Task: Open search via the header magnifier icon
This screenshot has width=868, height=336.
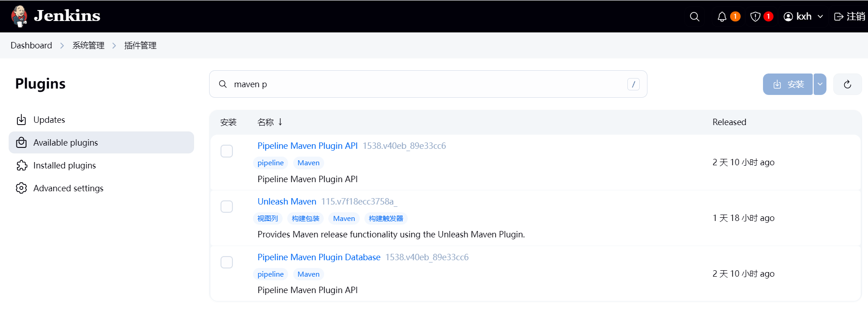Action: tap(694, 16)
